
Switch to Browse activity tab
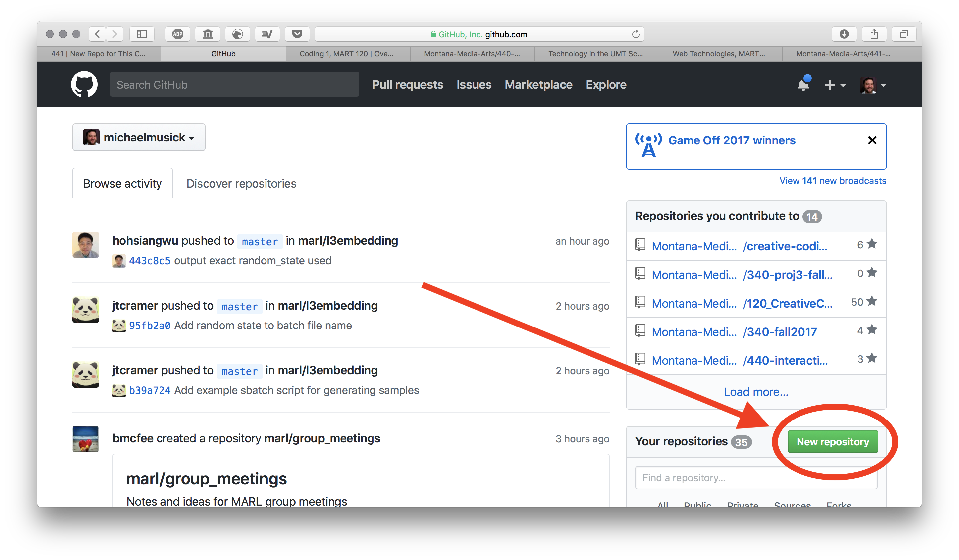coord(122,184)
